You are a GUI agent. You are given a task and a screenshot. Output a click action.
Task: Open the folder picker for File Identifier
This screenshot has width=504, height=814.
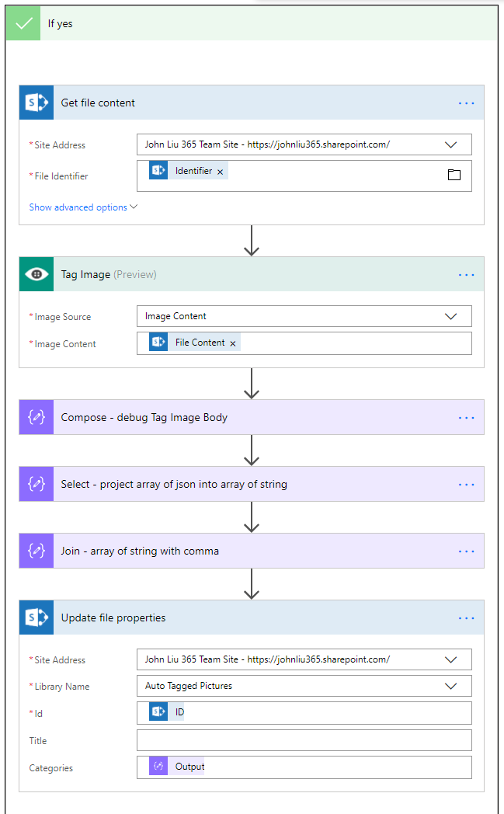(x=454, y=175)
